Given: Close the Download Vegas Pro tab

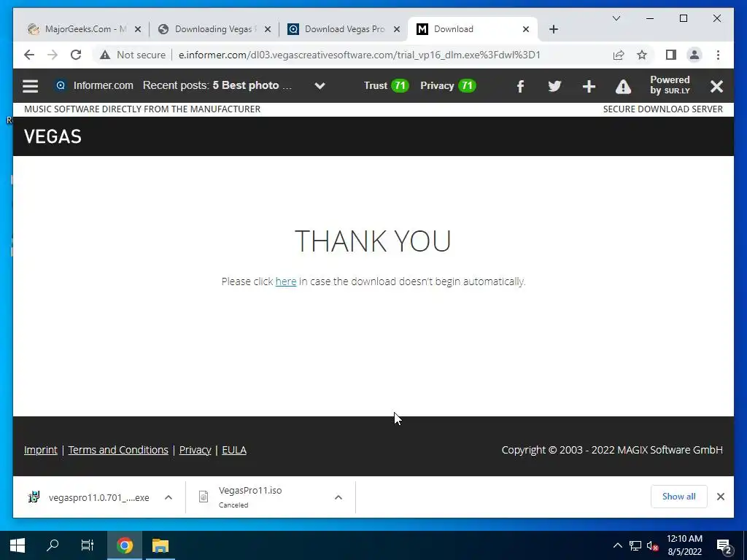Looking at the screenshot, I should [x=397, y=29].
